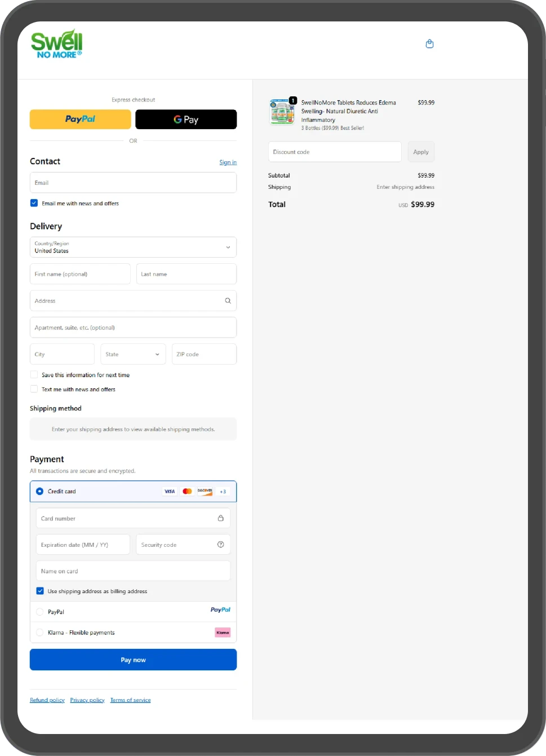Screen dimensions: 546x756
Task: Click the +3 more card brands badge
Action: [x=223, y=492]
